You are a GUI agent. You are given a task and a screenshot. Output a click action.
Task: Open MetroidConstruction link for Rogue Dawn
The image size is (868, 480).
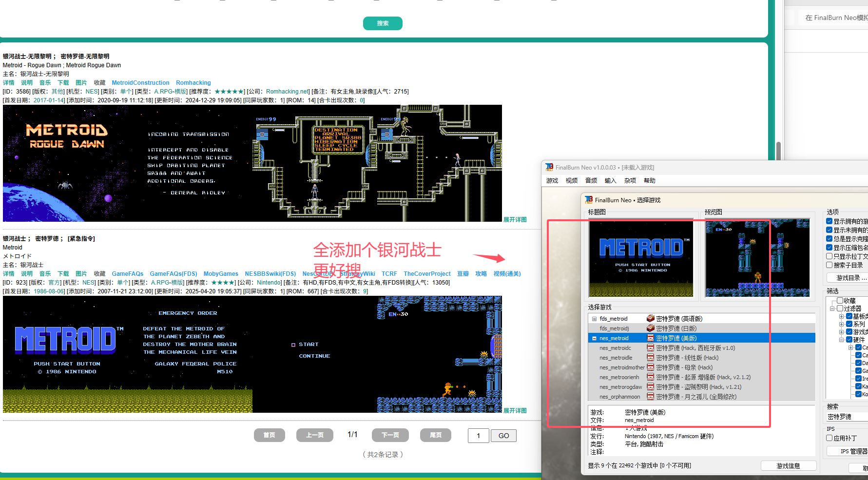tap(140, 83)
